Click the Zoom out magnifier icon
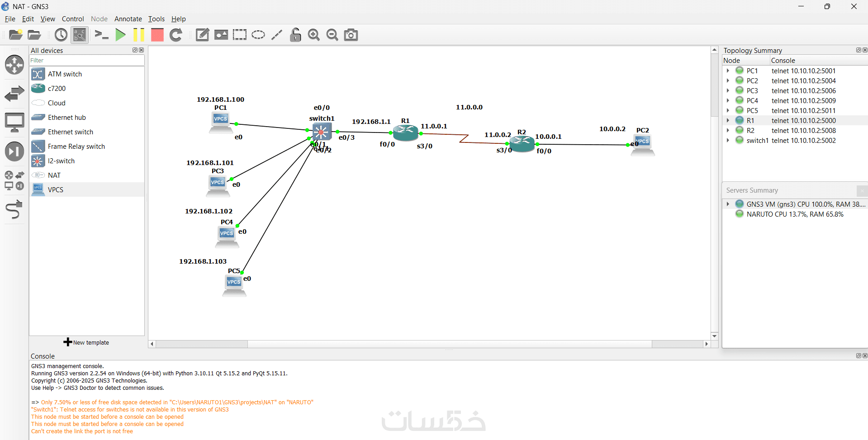The height and width of the screenshot is (440, 868). (332, 35)
